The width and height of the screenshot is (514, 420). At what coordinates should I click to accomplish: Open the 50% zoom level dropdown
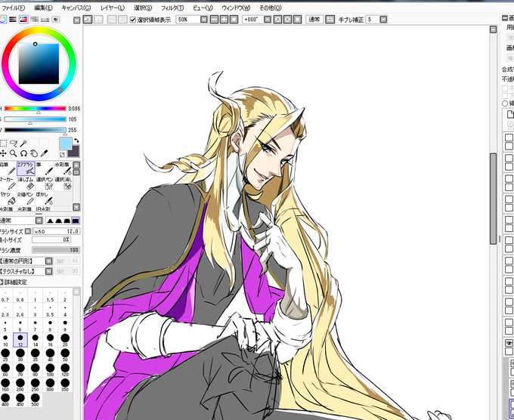click(204, 20)
